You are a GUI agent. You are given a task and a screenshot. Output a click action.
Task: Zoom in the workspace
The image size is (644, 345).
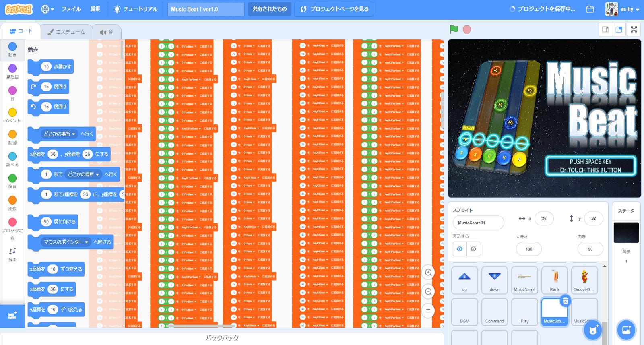(x=428, y=273)
